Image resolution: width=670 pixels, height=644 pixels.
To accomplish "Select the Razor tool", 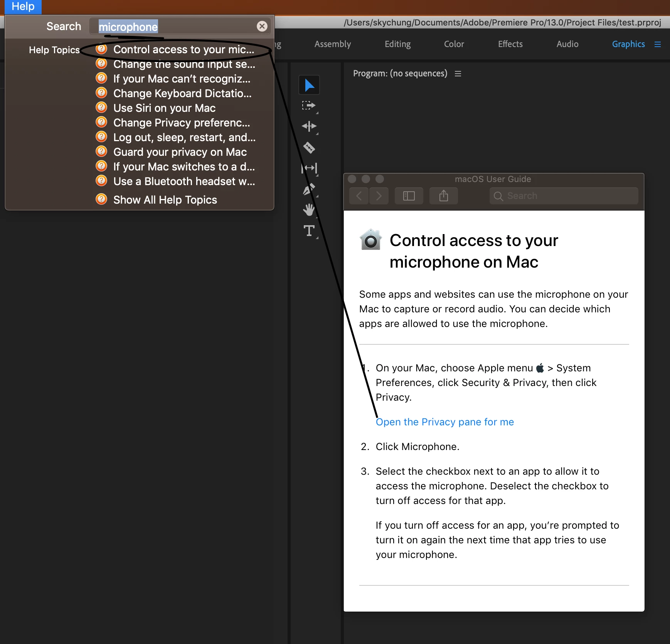I will tap(309, 147).
